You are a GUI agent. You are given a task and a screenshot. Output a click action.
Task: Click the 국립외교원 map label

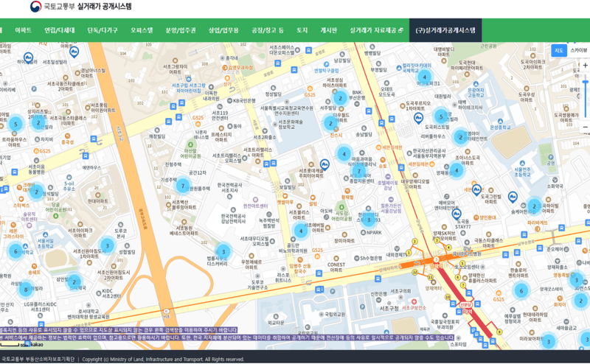pyautogui.click(x=335, y=314)
